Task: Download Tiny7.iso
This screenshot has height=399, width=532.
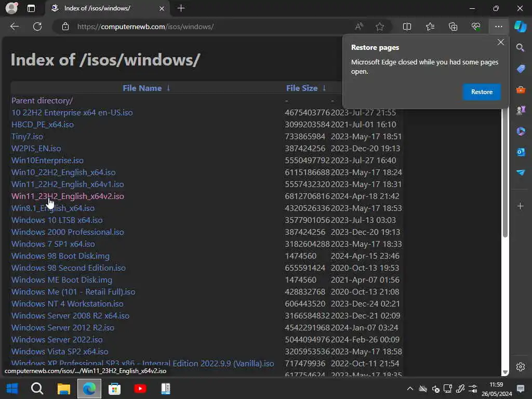Action: coord(27,137)
